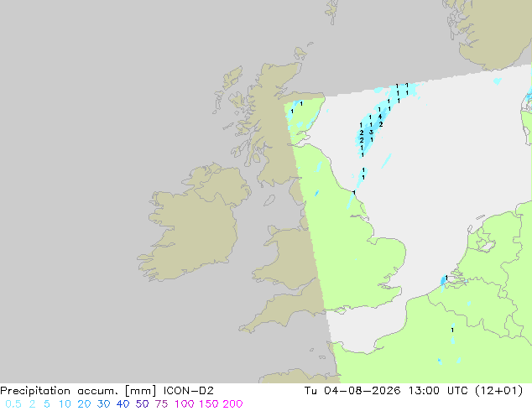The height and width of the screenshot is (411, 532).
Task: Click the 10 mm legend value
Action: [x=65, y=404]
